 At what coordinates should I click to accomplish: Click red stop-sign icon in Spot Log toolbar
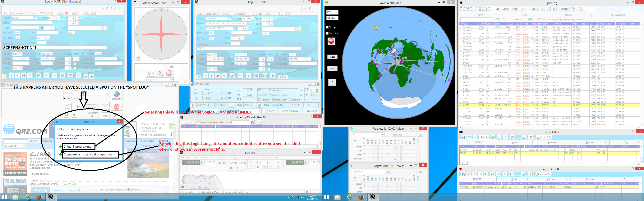[x=554, y=9]
